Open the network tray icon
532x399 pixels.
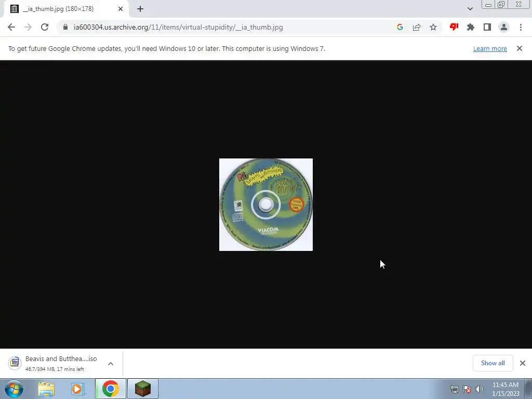(454, 389)
